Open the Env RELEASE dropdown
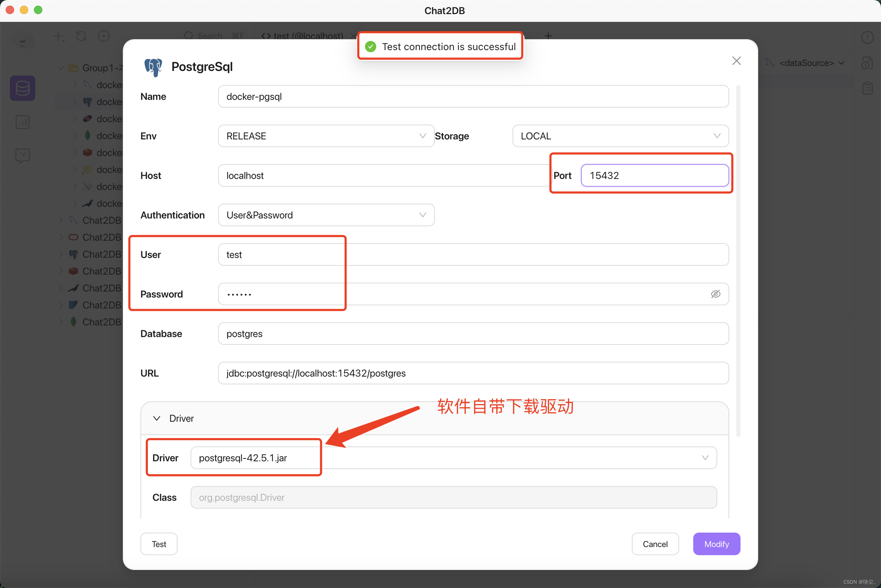This screenshot has width=881, height=588. click(326, 136)
